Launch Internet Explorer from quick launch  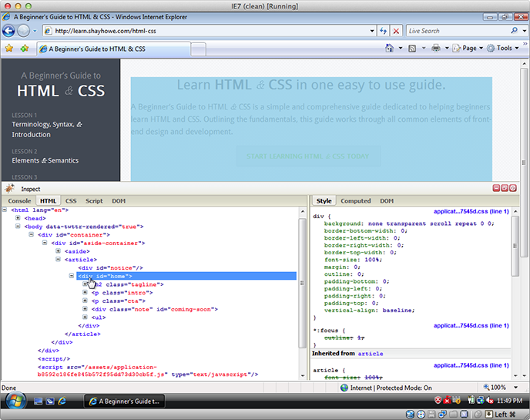point(62,402)
